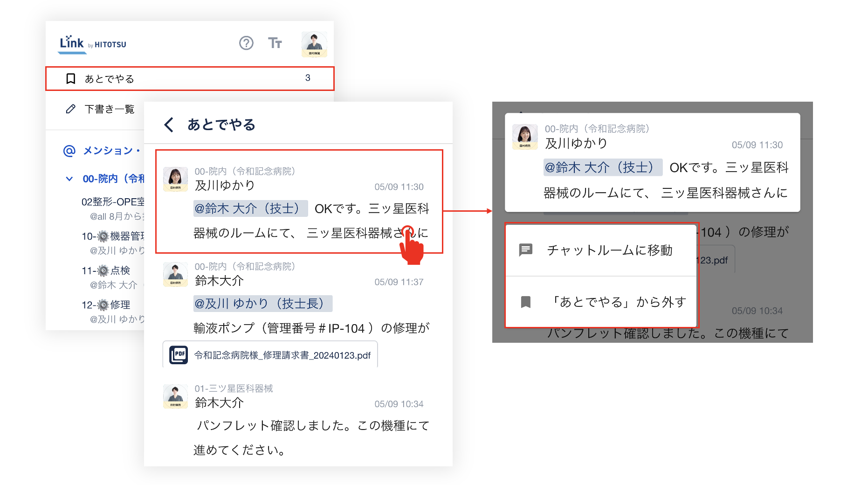This screenshot has height=485, width=868.
Task: Open the あとでやる sidebar row
Action: pos(190,78)
